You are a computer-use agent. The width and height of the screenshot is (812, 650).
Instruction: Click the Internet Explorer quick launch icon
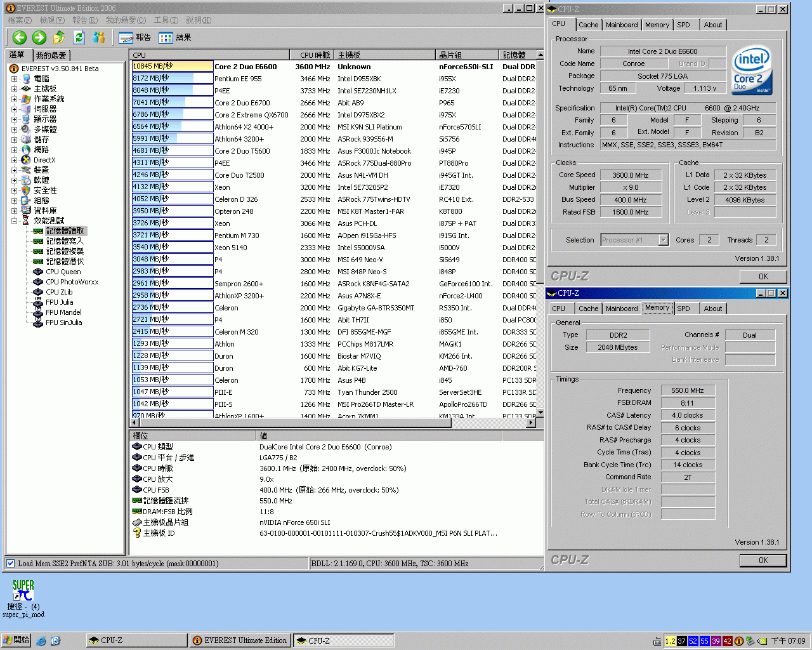pyautogui.click(x=41, y=641)
